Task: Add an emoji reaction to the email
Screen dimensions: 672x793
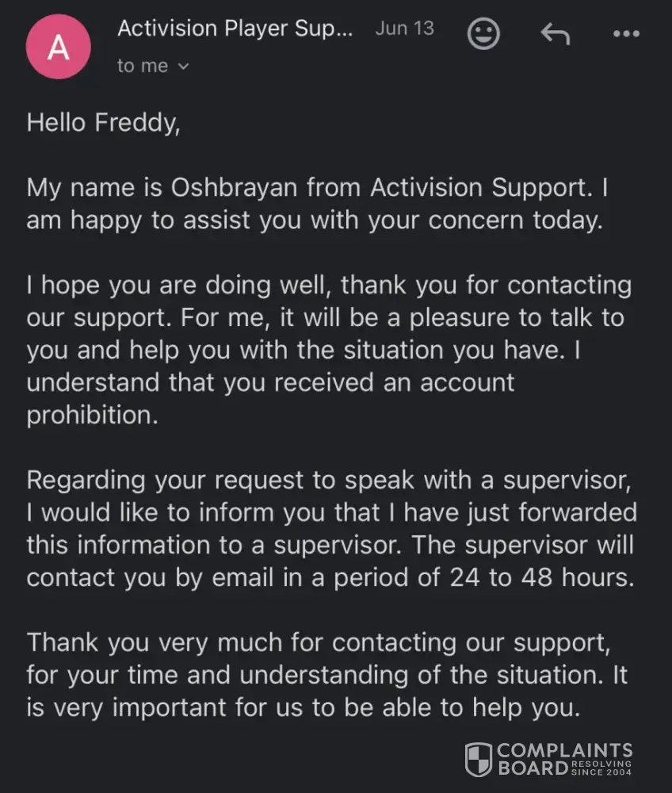Action: (483, 33)
